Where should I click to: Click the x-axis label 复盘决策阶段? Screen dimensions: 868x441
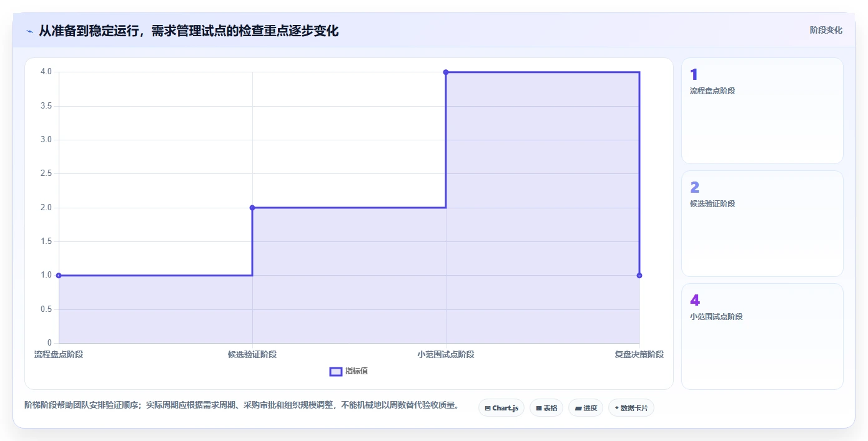[639, 354]
